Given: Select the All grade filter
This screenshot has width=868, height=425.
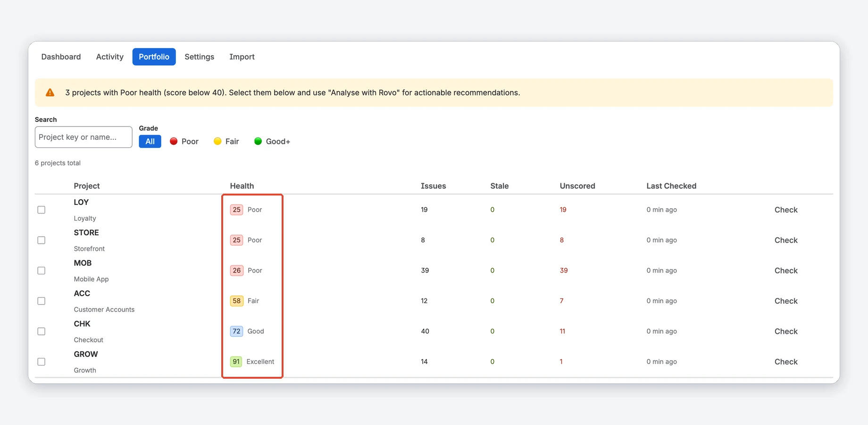Looking at the screenshot, I should (x=150, y=141).
